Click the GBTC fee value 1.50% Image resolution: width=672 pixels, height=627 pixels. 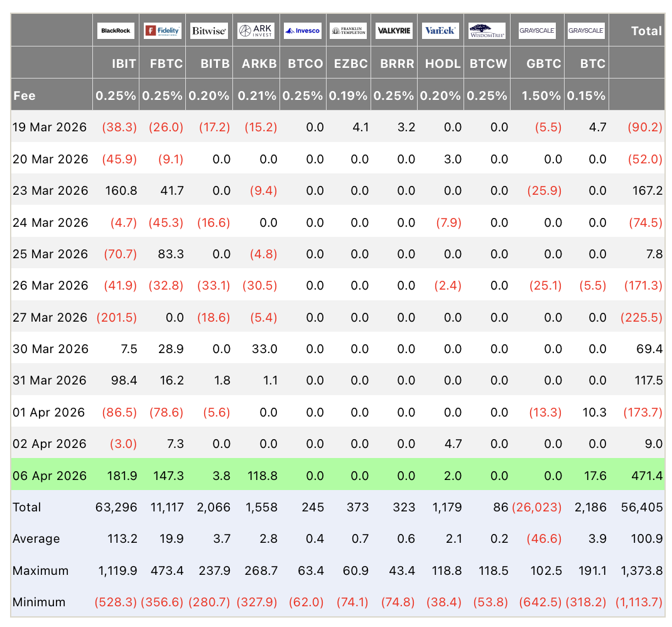coord(541,96)
